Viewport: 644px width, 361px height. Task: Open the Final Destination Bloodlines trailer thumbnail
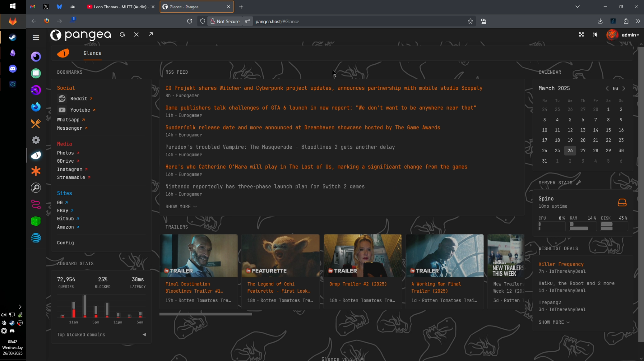point(199,255)
